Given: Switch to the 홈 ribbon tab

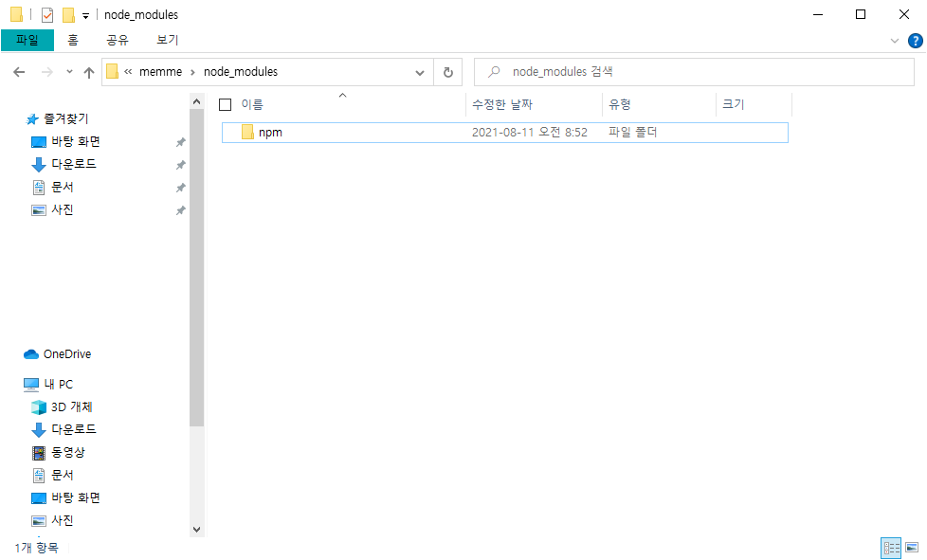Looking at the screenshot, I should (73, 40).
